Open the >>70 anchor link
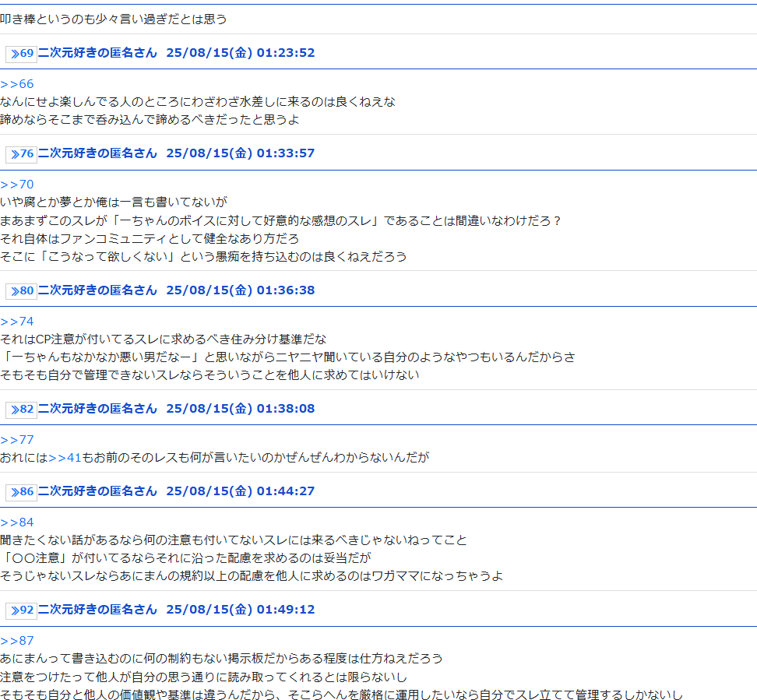 click(17, 185)
